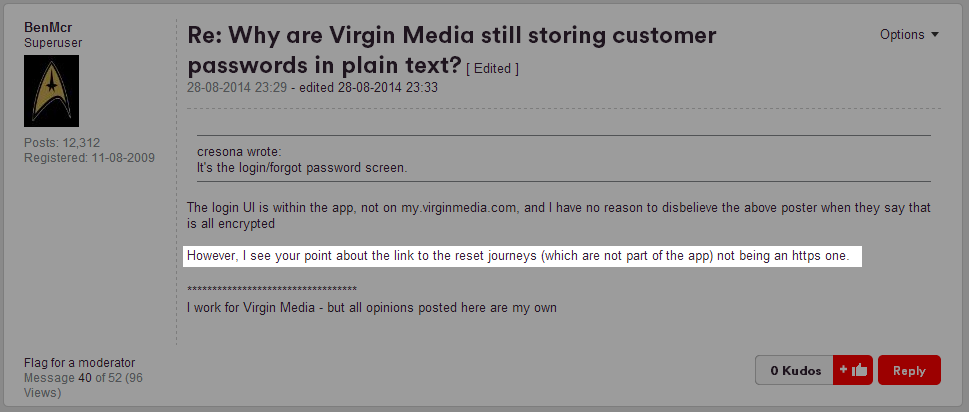
Task: Click the Reply button
Action: pyautogui.click(x=909, y=370)
